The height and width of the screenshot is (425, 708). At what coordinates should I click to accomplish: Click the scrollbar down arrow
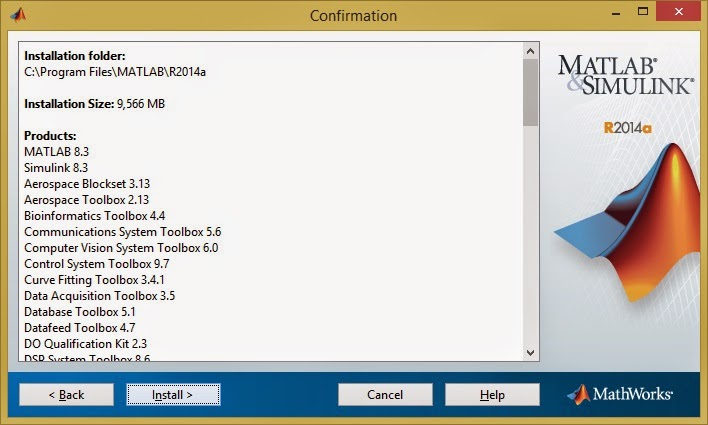[x=531, y=352]
